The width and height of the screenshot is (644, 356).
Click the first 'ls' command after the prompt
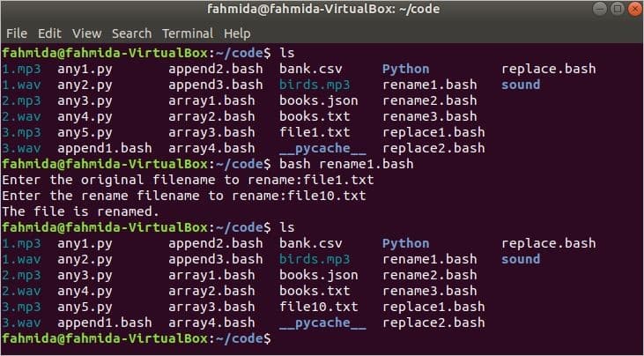coord(287,53)
